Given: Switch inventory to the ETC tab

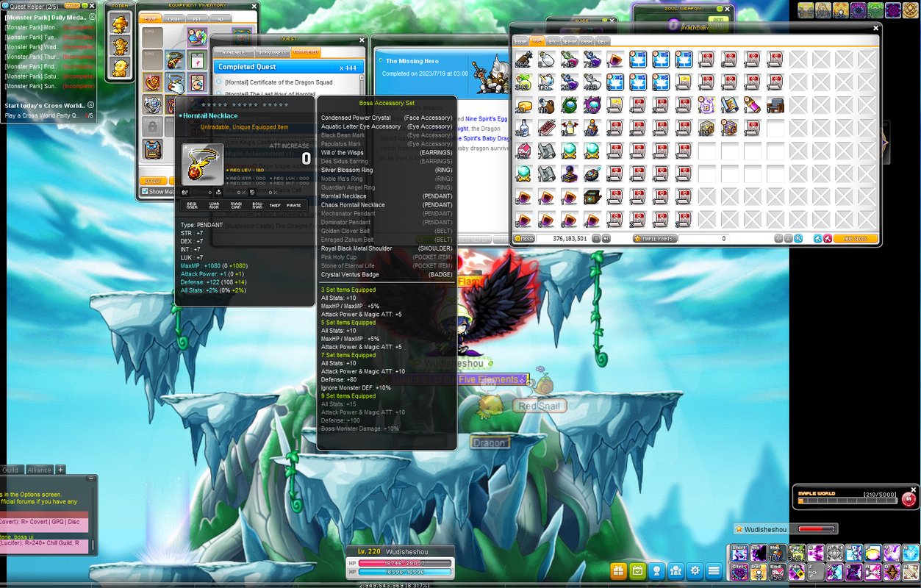Looking at the screenshot, I should pyautogui.click(x=553, y=41).
